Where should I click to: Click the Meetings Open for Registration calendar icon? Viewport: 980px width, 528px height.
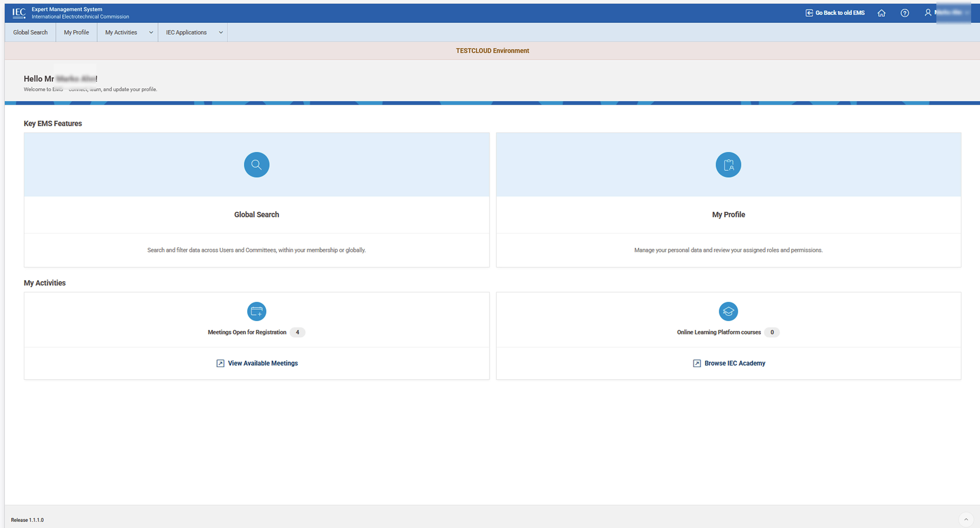click(256, 311)
